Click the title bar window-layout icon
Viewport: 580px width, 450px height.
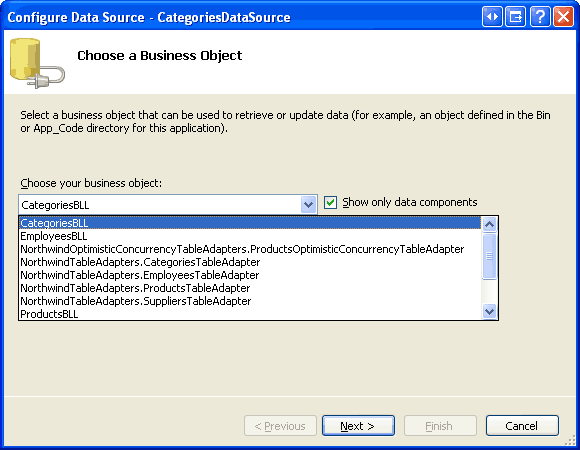tap(516, 17)
